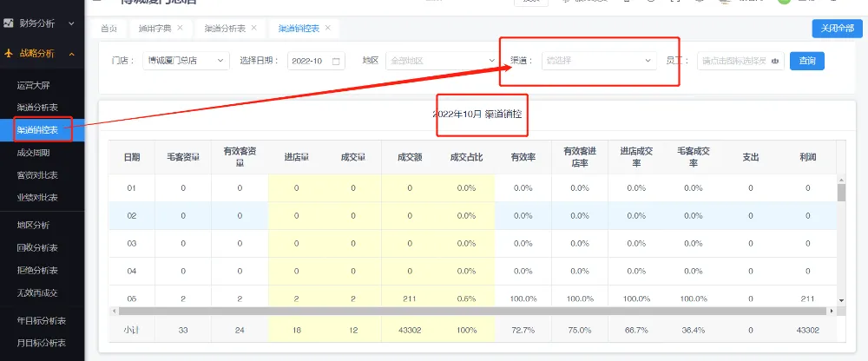Close the 渠道销控表 tab
868x361 pixels.
tap(327, 28)
